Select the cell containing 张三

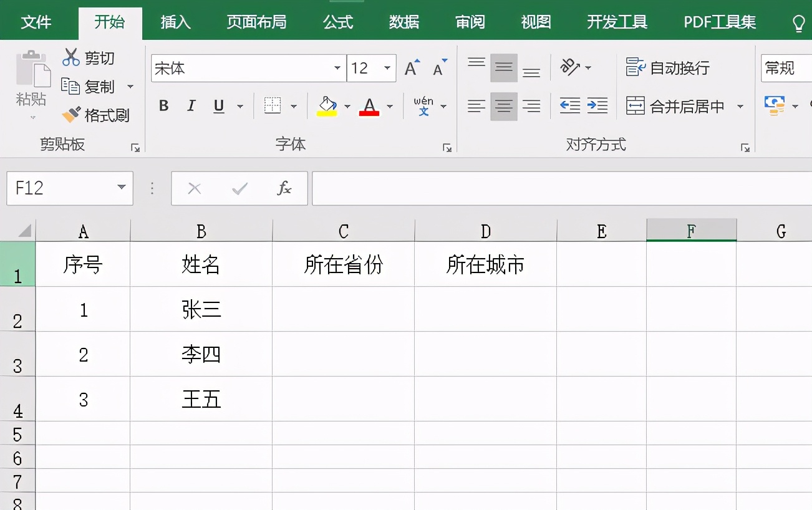pos(201,309)
